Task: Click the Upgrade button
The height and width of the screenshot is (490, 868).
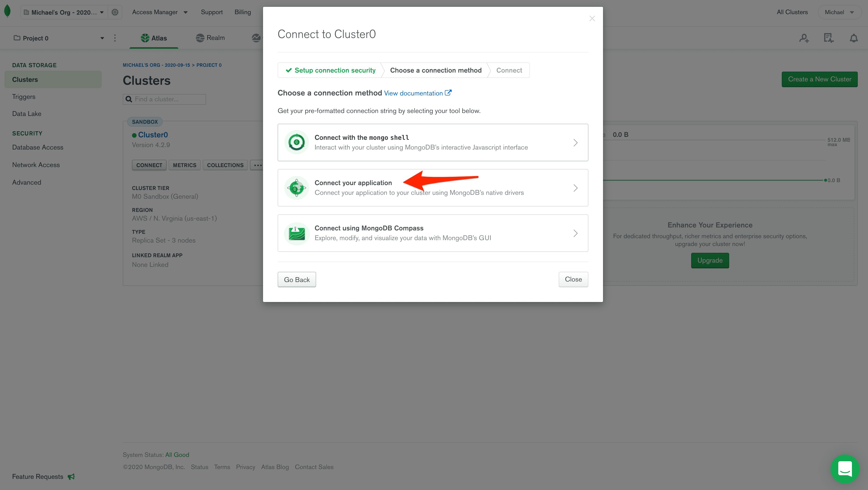Action: coord(710,260)
